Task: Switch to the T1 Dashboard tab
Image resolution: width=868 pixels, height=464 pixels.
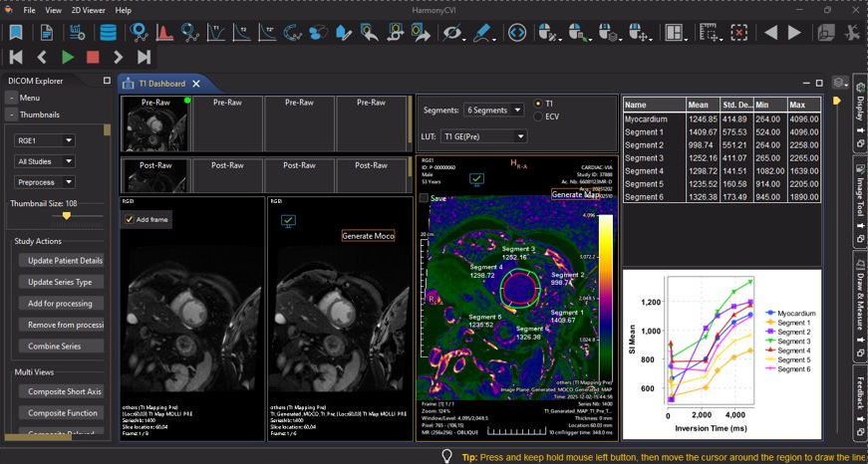Action: 160,84
